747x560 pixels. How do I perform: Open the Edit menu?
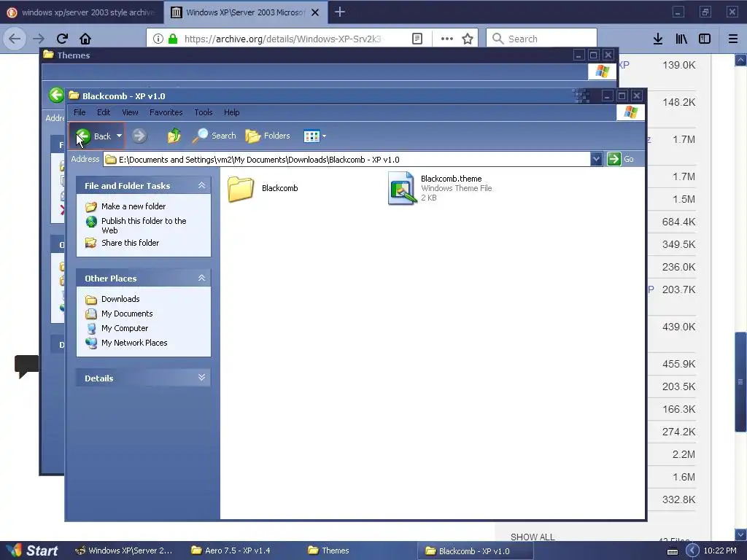(x=104, y=112)
